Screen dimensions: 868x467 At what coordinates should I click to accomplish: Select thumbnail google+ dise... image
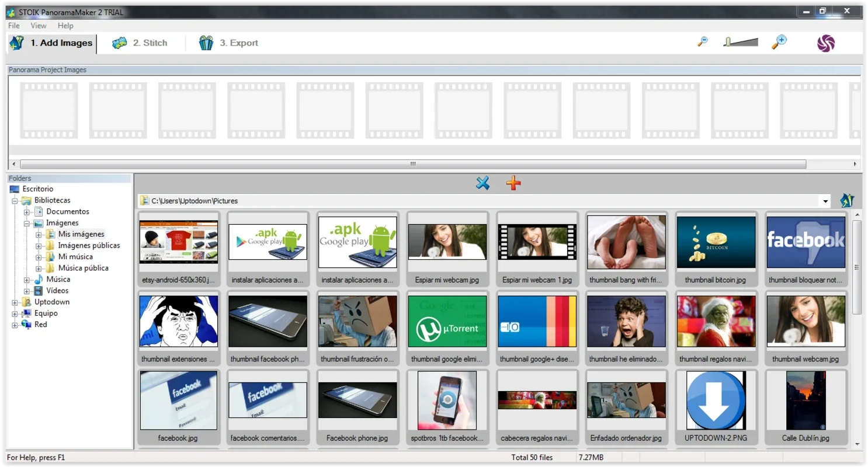point(537,328)
